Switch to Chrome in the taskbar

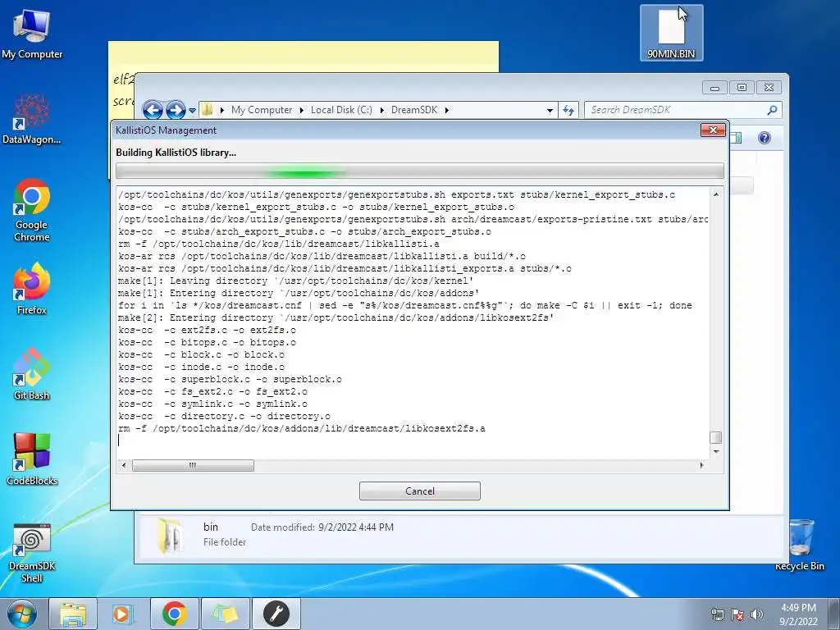pos(174,614)
